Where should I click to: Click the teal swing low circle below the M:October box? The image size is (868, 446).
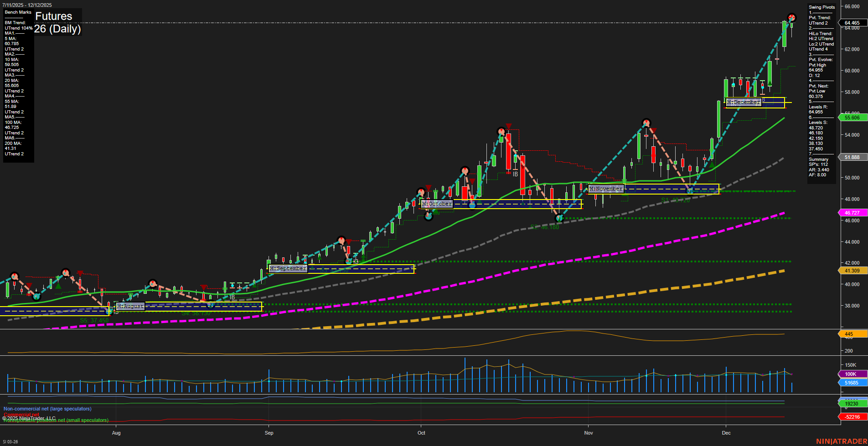coord(429,216)
